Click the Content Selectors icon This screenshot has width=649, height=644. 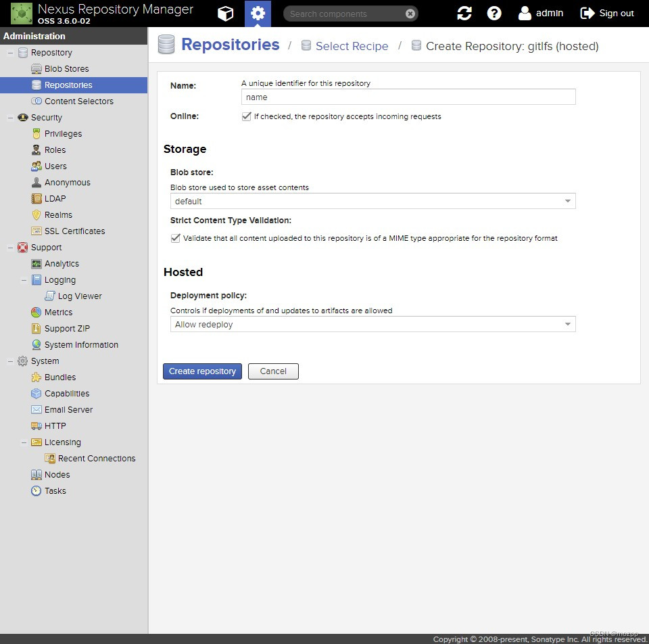tap(37, 101)
